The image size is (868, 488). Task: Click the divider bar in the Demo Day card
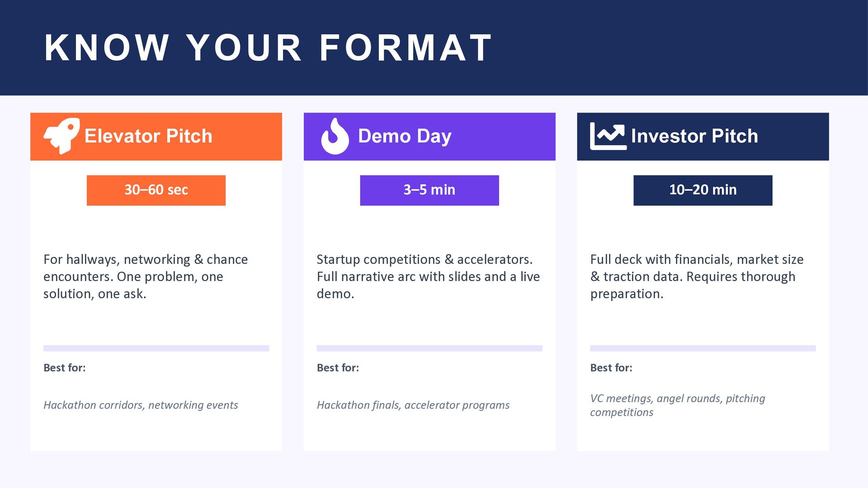[429, 348]
